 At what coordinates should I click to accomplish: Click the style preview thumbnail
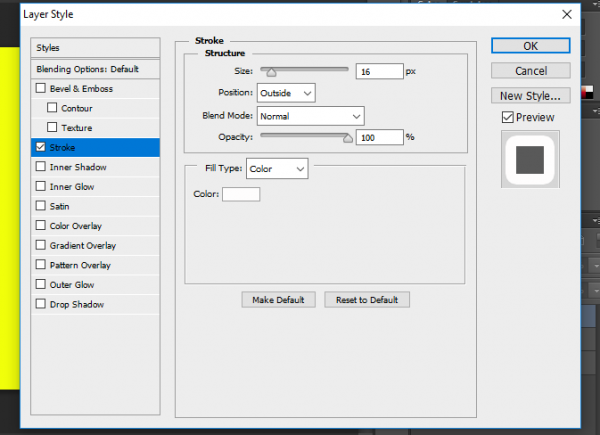530,159
